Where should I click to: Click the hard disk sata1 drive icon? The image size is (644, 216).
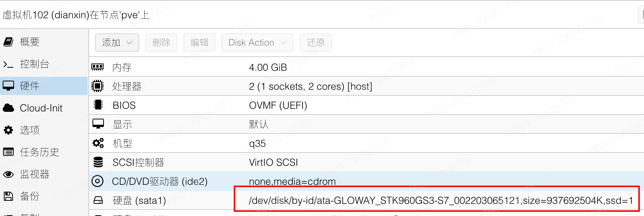98,200
